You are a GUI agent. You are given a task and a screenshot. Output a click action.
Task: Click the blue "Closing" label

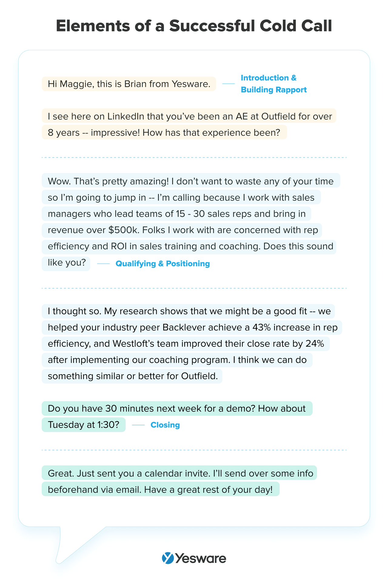(x=165, y=425)
